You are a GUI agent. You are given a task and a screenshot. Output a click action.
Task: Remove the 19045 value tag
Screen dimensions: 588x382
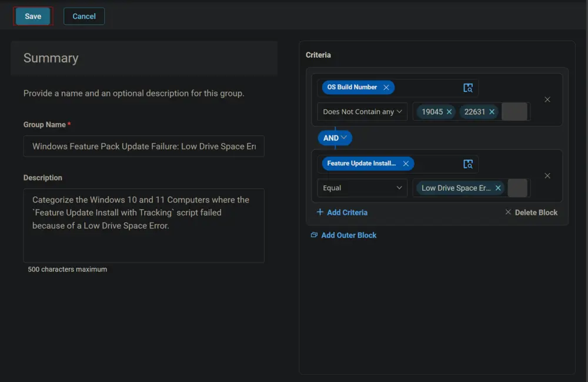coord(449,112)
